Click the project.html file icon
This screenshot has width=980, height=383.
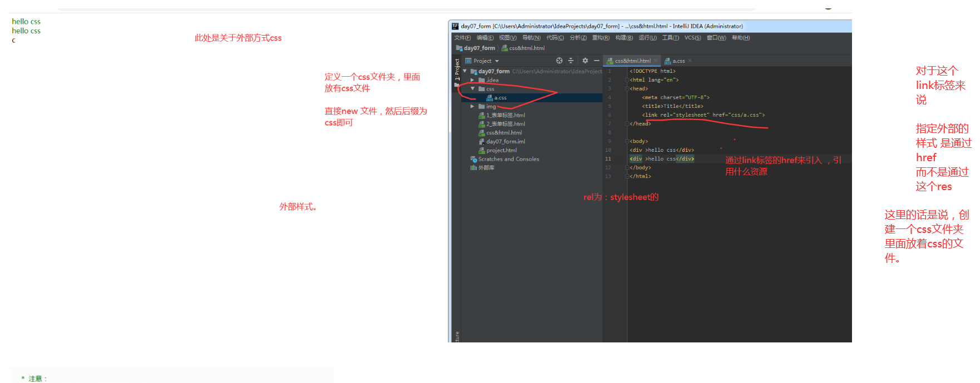click(x=481, y=151)
